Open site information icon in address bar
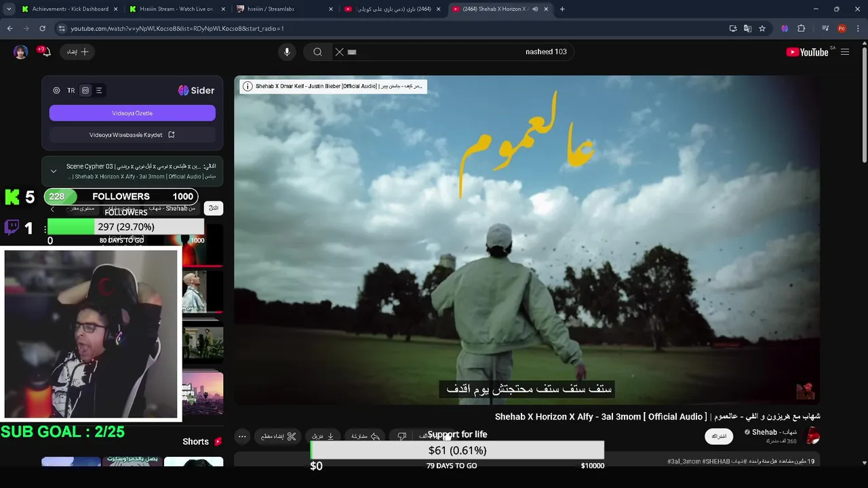Screen dimensions: 868x488 tap(62, 28)
